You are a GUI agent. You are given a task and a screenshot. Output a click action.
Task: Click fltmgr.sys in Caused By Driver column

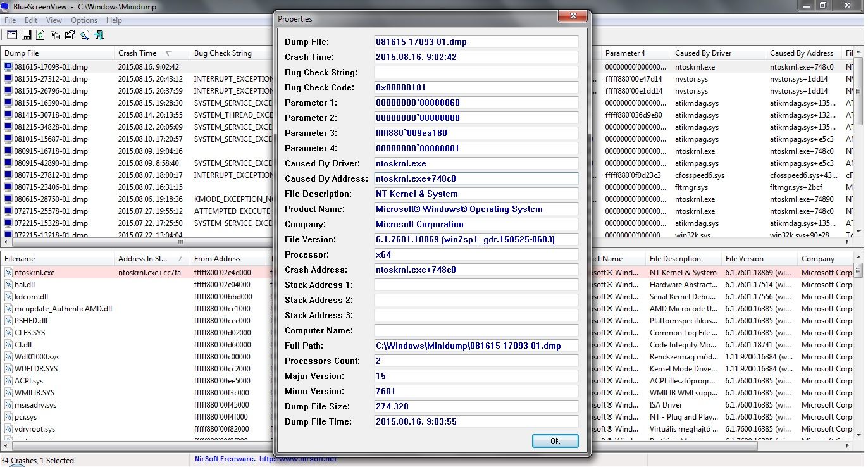tap(691, 187)
